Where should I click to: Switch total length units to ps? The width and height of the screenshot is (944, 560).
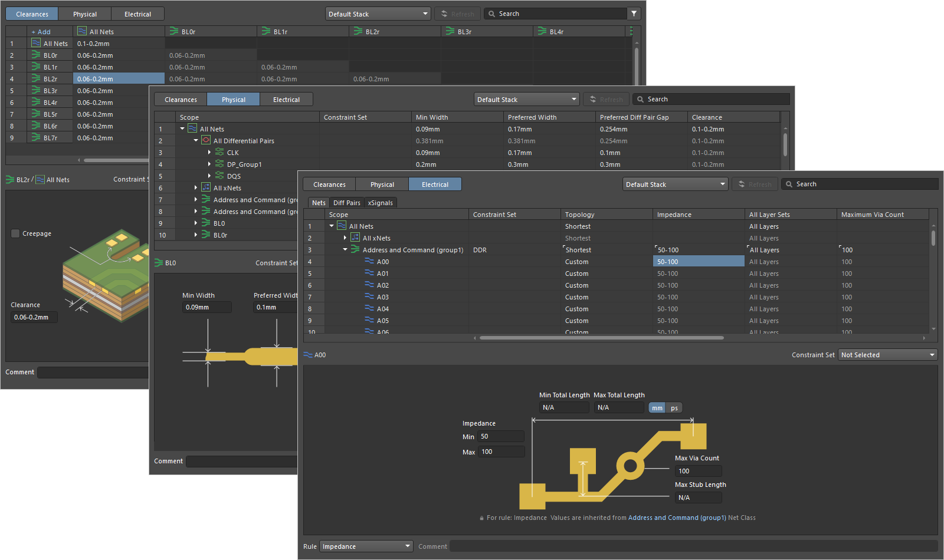click(x=674, y=407)
